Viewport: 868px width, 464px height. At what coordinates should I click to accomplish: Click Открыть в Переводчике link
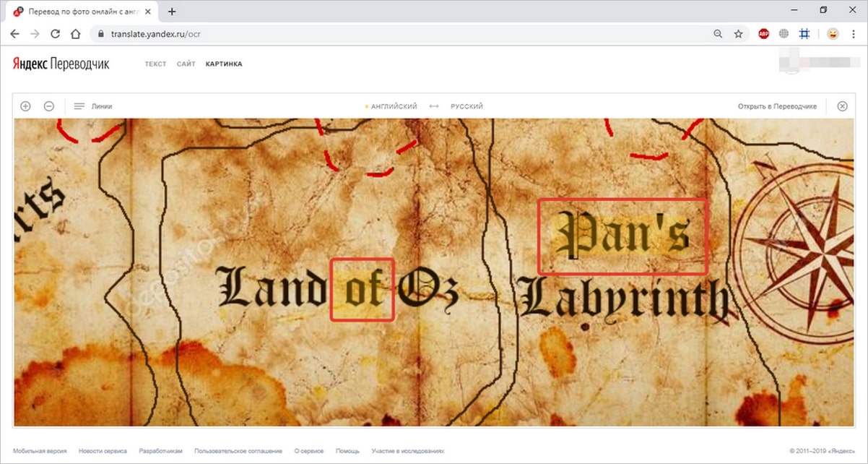[x=777, y=106]
